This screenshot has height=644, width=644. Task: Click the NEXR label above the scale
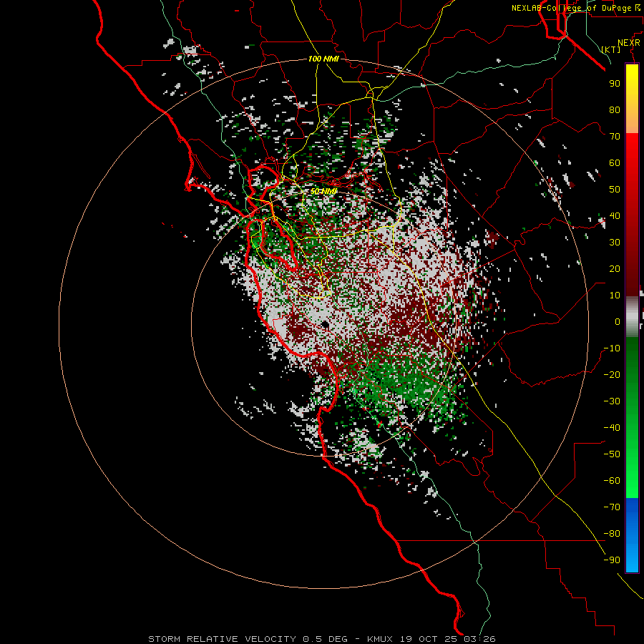click(629, 43)
